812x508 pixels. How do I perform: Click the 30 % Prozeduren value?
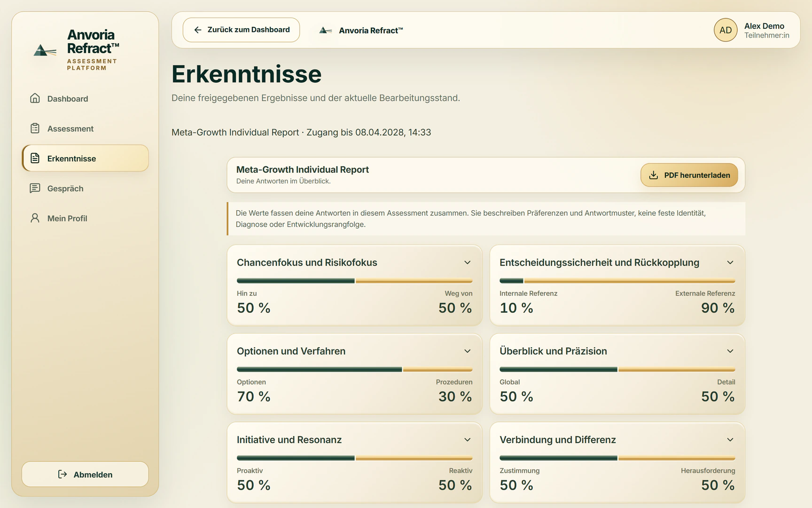pos(455,397)
